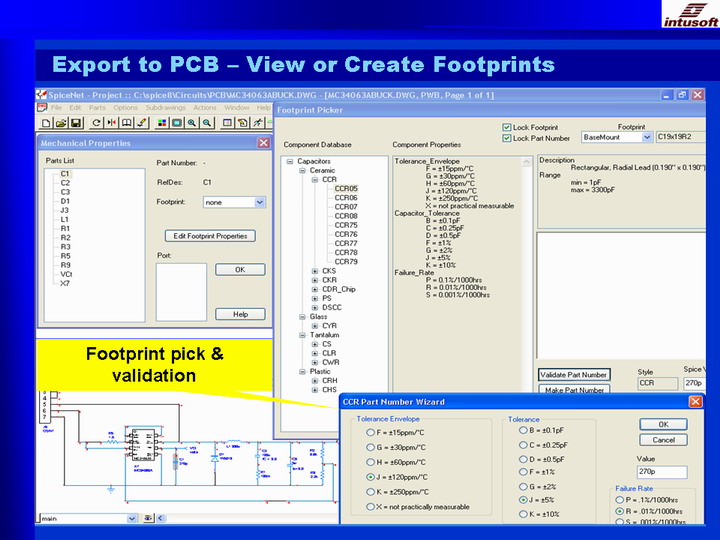Open the Options menu

[125, 107]
